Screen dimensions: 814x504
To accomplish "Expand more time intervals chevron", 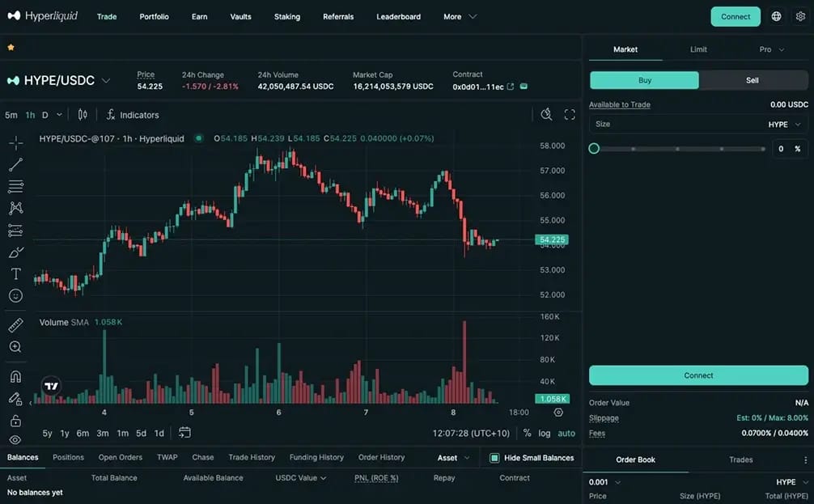I will pyautogui.click(x=60, y=115).
